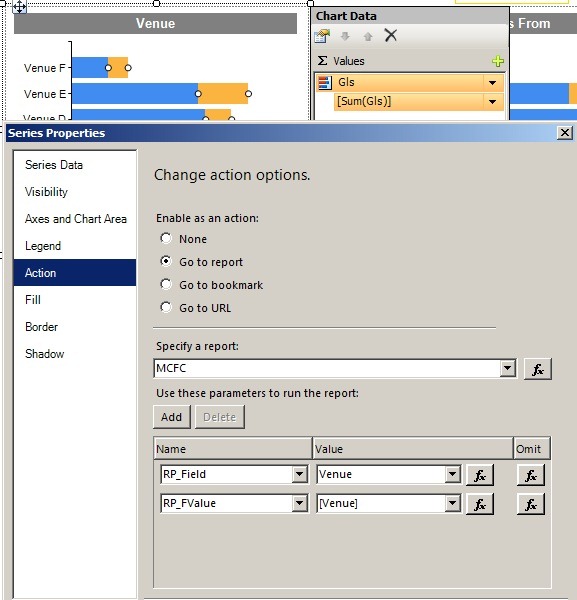577x600 pixels.
Task: Select the Venue F blue bar segment
Action: (x=90, y=68)
